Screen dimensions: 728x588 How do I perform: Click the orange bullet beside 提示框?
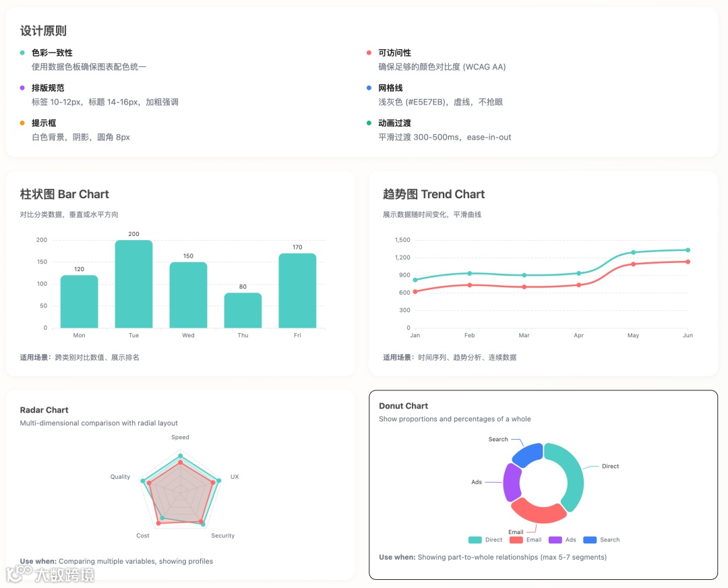click(x=22, y=123)
